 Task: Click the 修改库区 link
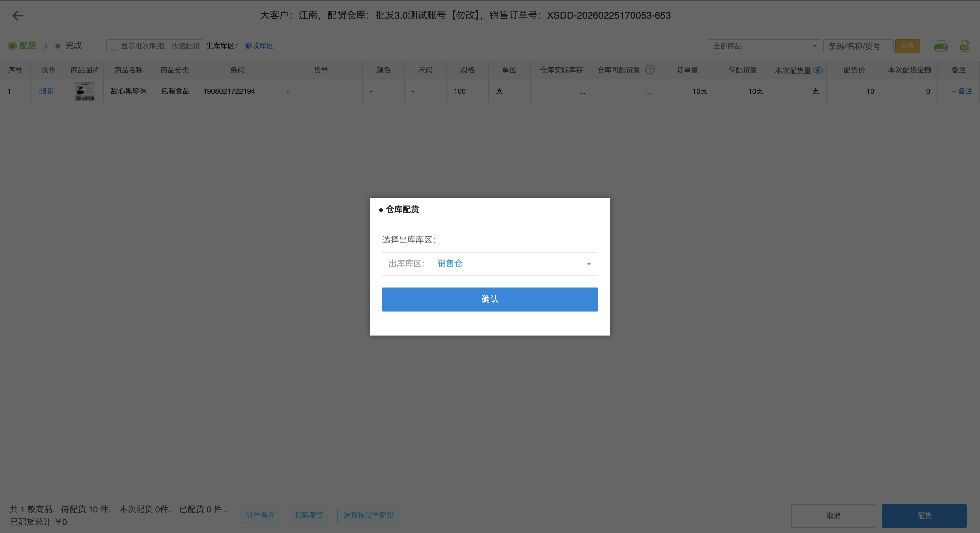[x=259, y=46]
